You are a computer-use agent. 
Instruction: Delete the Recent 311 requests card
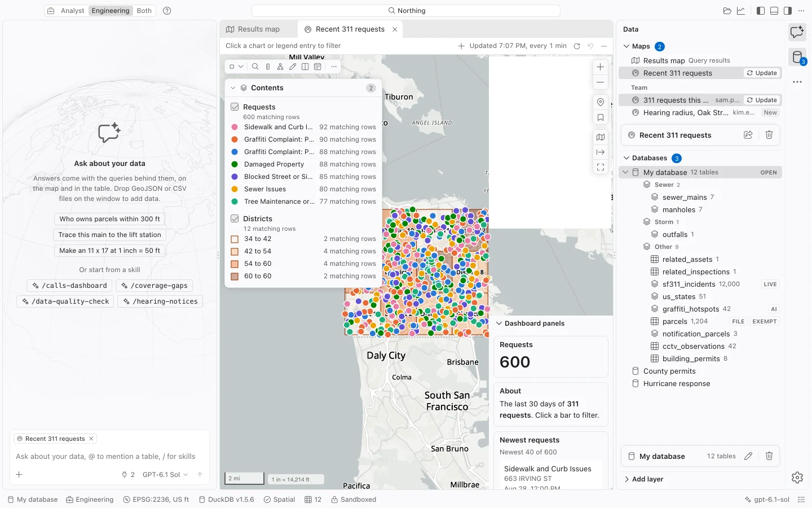pyautogui.click(x=769, y=135)
